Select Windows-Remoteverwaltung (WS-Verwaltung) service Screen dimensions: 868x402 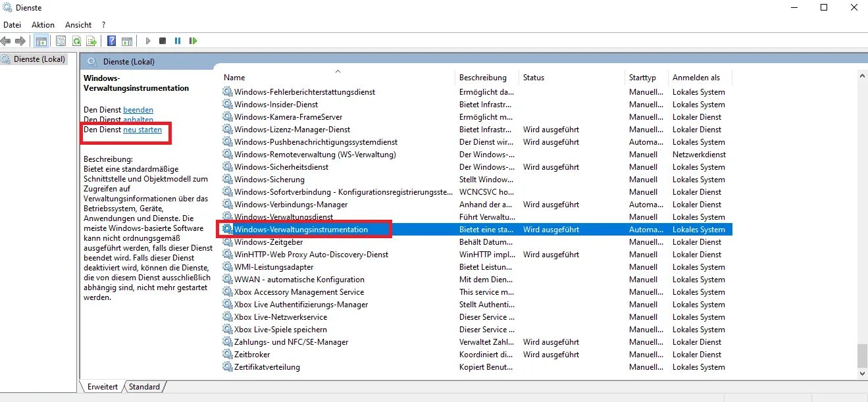pos(315,154)
